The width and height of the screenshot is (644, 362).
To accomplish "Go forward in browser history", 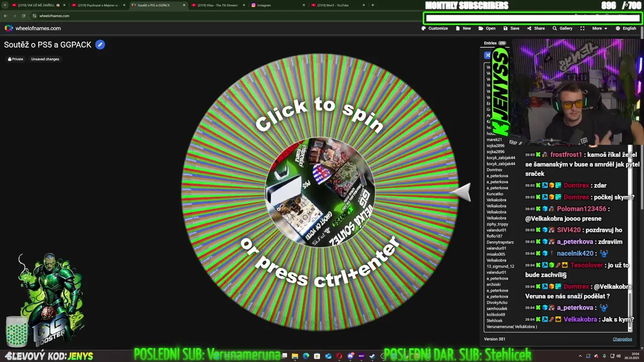I will coord(14,16).
